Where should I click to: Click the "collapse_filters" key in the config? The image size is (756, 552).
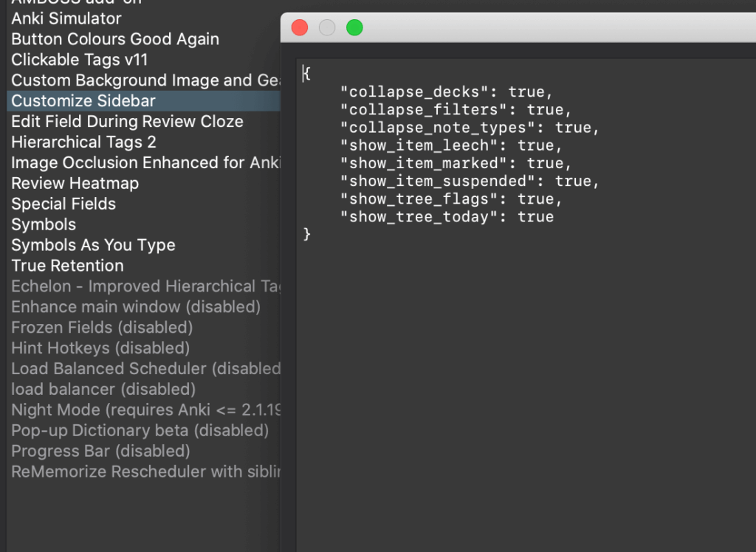(423, 109)
